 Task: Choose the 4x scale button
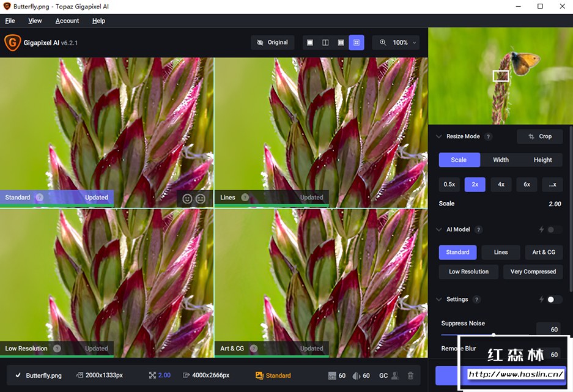tap(501, 185)
